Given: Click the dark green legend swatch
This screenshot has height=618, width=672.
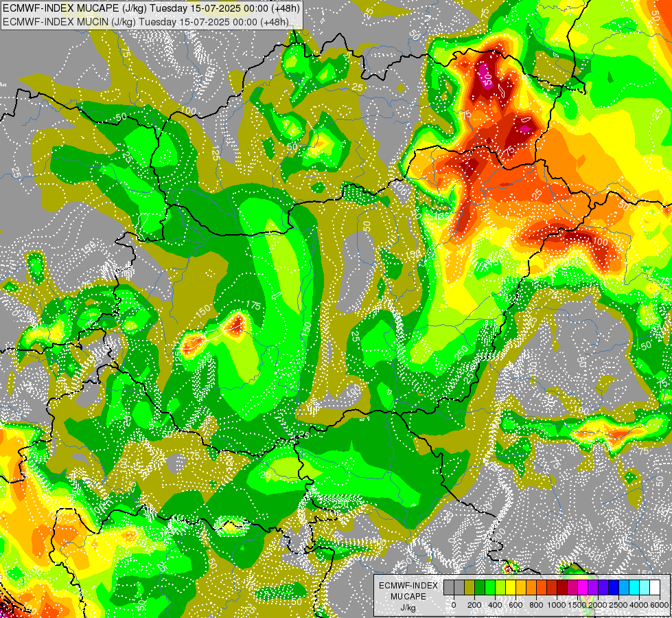Looking at the screenshot, I should pos(480,587).
